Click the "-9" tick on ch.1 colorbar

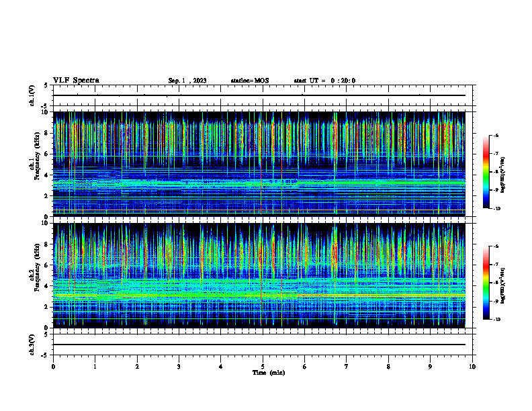point(496,190)
